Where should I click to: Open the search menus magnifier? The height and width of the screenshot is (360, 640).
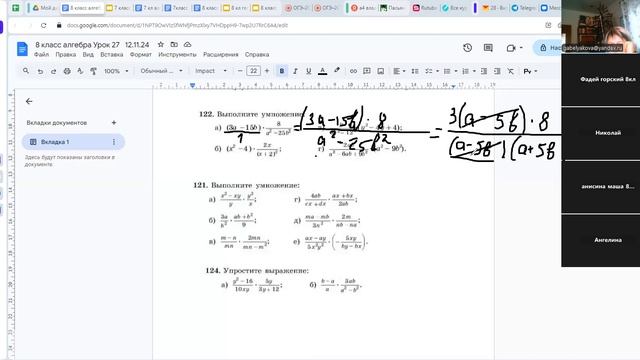[26, 71]
